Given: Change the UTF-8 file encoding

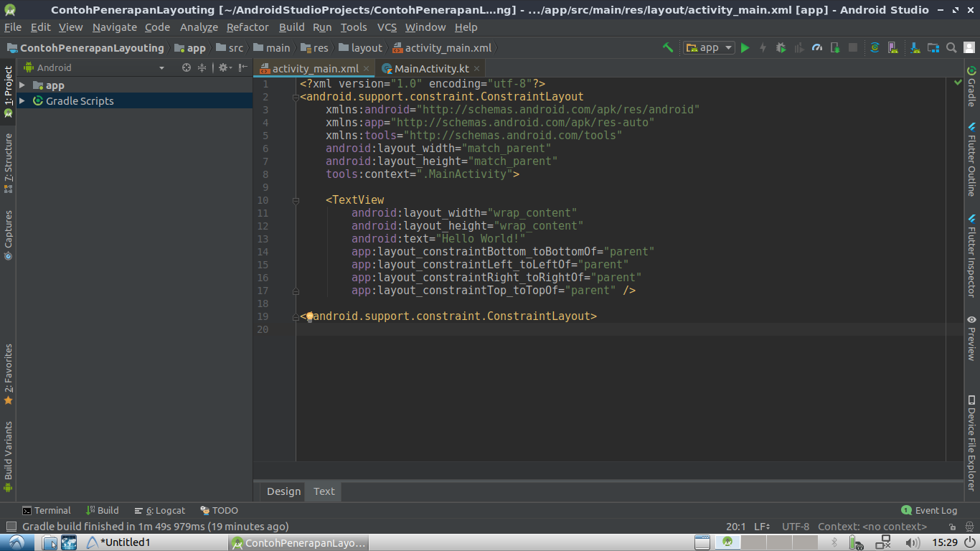Looking at the screenshot, I should (x=796, y=527).
